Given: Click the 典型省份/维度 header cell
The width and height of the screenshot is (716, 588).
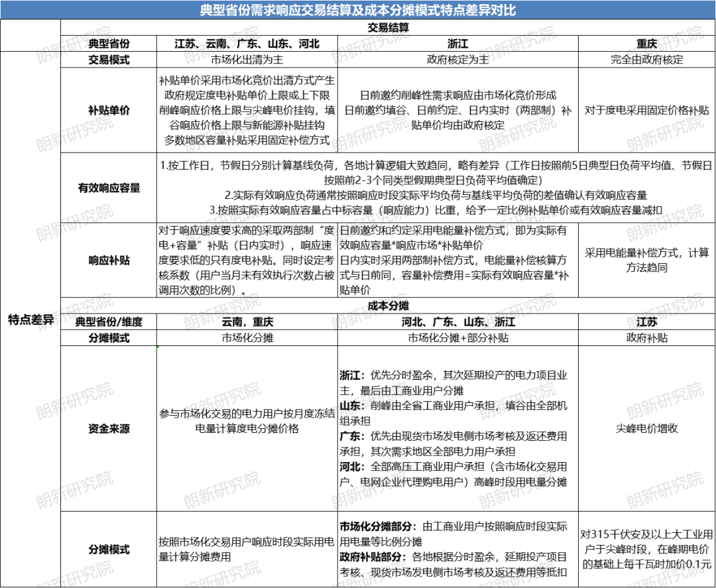Looking at the screenshot, I should tap(109, 322).
